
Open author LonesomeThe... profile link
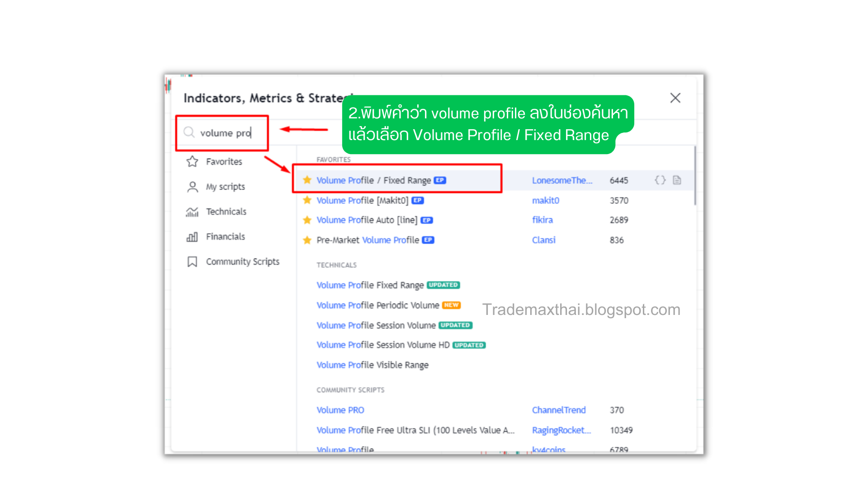561,180
